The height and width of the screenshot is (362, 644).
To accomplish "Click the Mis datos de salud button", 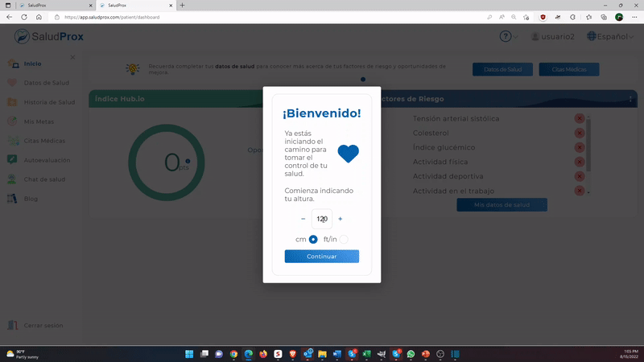I will [502, 205].
